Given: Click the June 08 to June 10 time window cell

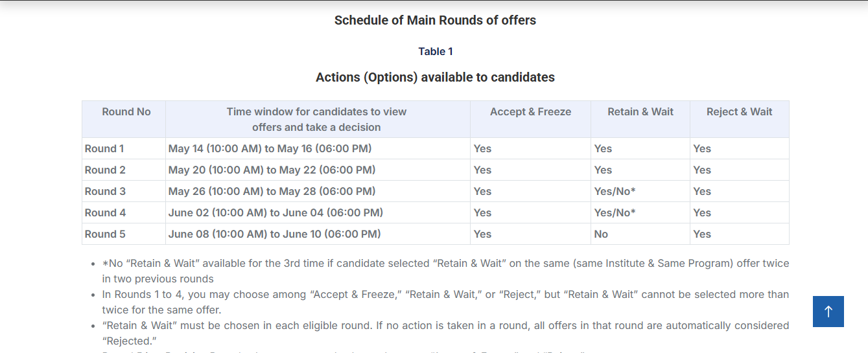Looking at the screenshot, I should pos(274,234).
